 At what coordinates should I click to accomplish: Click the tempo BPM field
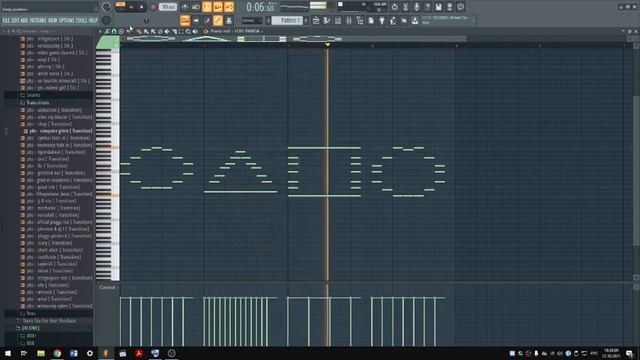coord(168,7)
